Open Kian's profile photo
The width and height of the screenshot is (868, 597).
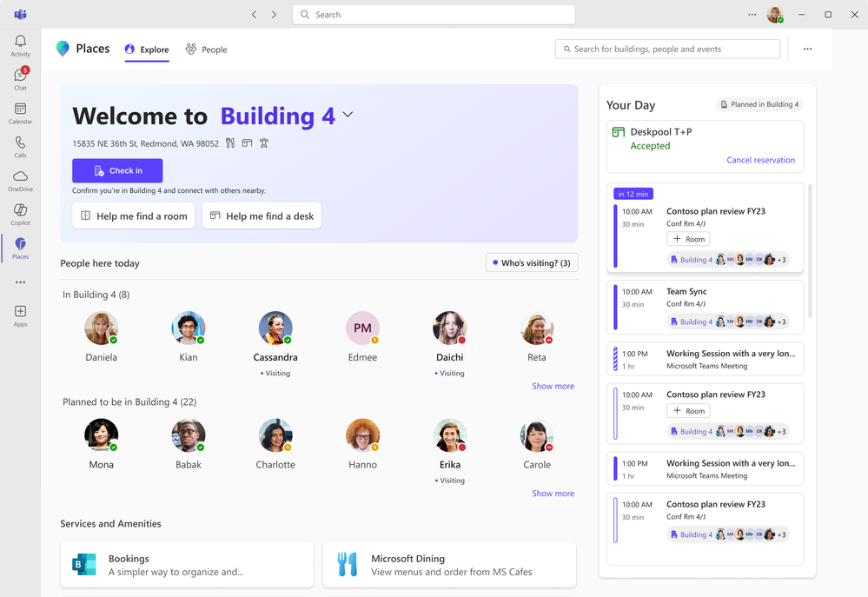tap(189, 328)
